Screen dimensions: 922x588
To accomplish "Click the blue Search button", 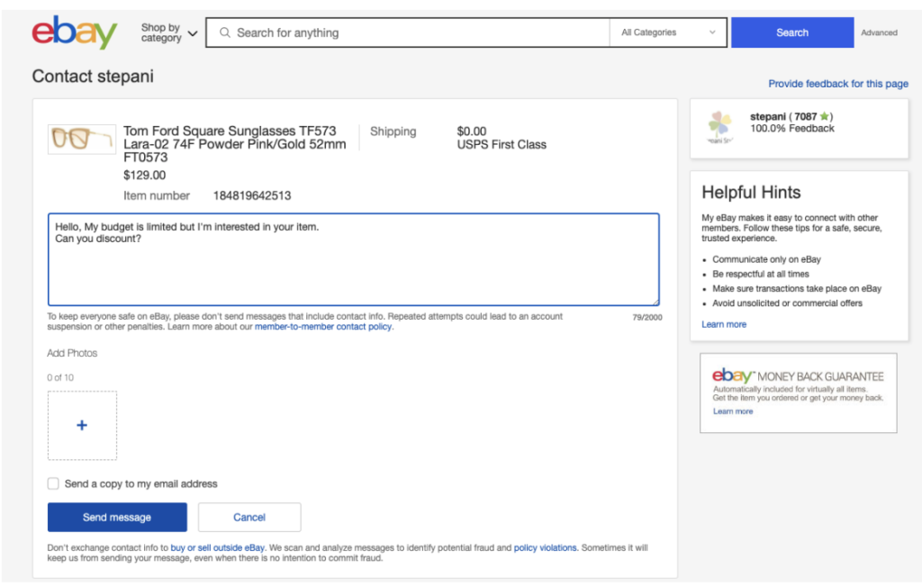I will click(x=791, y=33).
